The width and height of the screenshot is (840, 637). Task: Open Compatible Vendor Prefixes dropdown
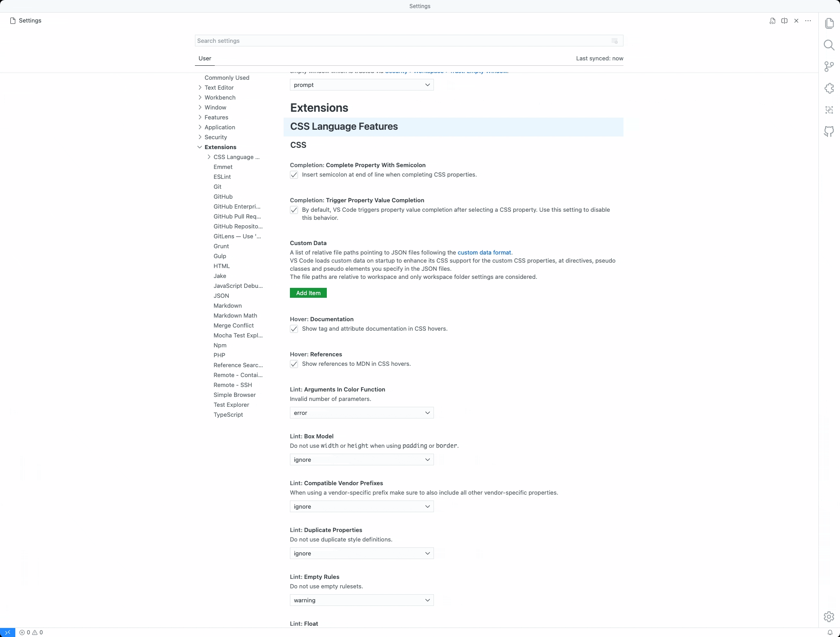pos(362,506)
